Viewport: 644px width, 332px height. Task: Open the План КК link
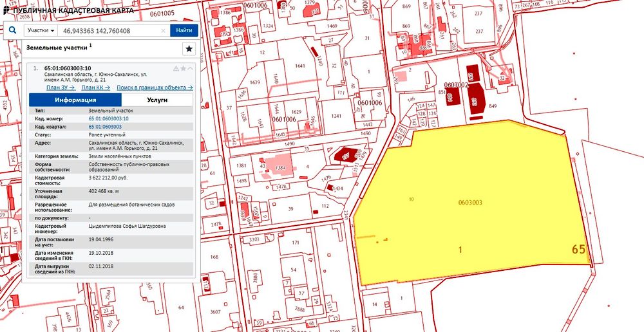coord(95,88)
